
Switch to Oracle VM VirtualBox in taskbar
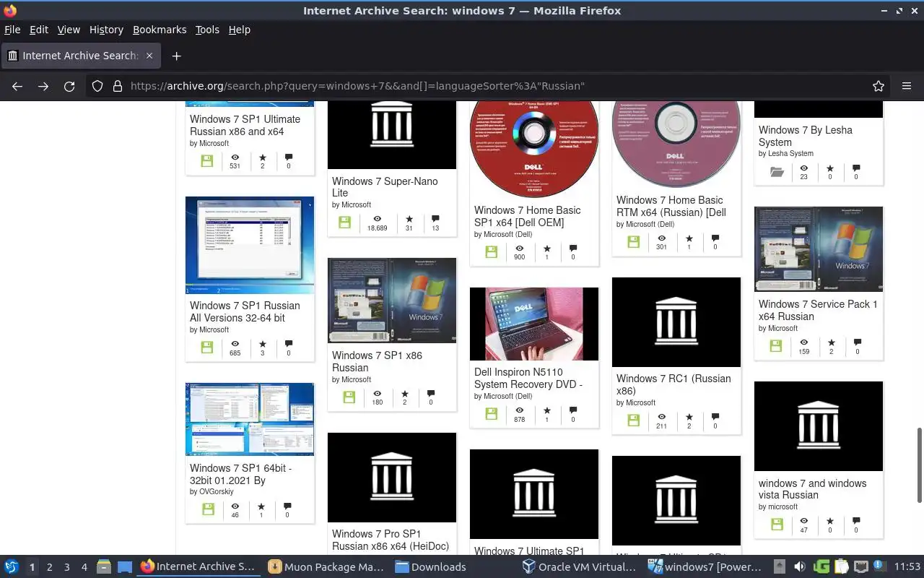[580, 567]
